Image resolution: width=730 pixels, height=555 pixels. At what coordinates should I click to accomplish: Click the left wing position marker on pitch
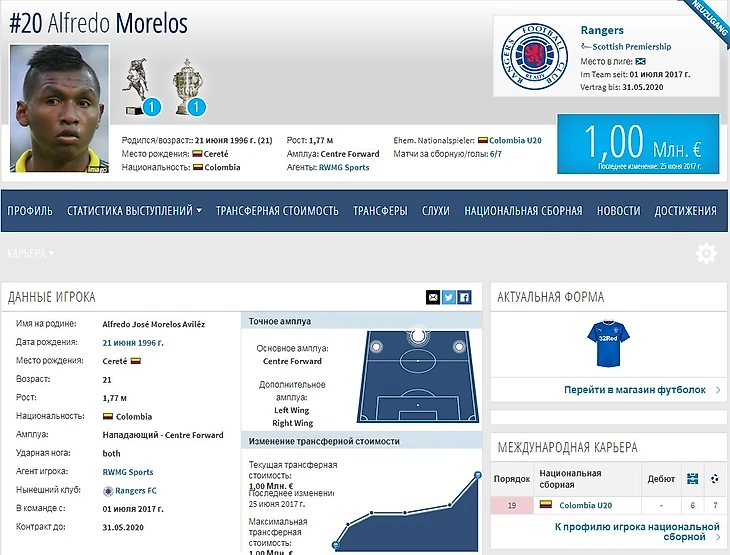pyautogui.click(x=376, y=346)
